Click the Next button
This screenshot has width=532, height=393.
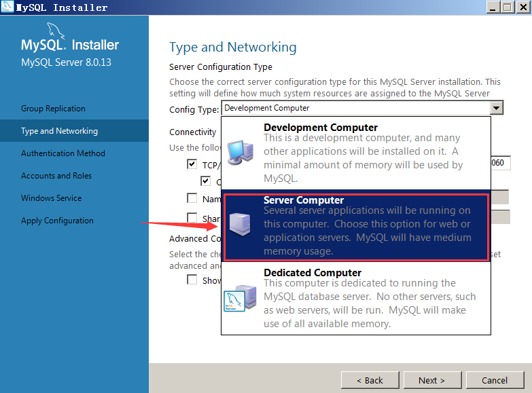432,380
